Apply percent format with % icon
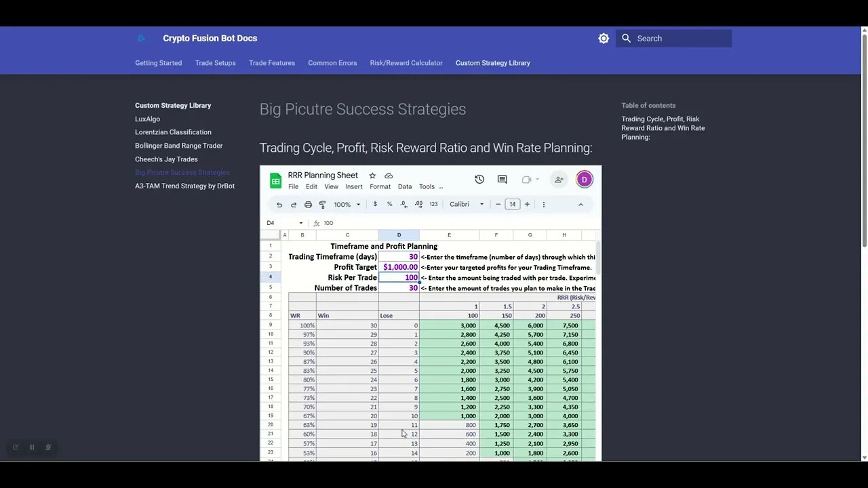868x488 pixels. pyautogui.click(x=389, y=204)
